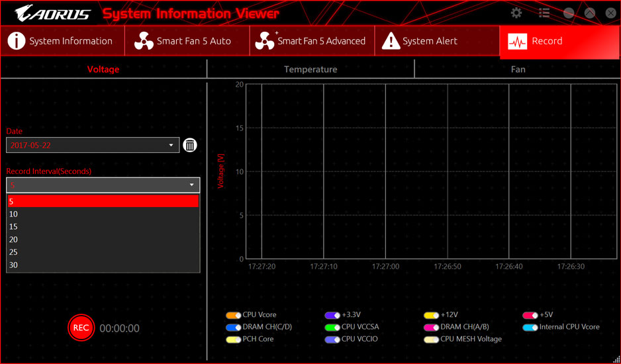Expand the Date dropdown showing 2017-05-22
621x364 pixels.
pos(171,145)
